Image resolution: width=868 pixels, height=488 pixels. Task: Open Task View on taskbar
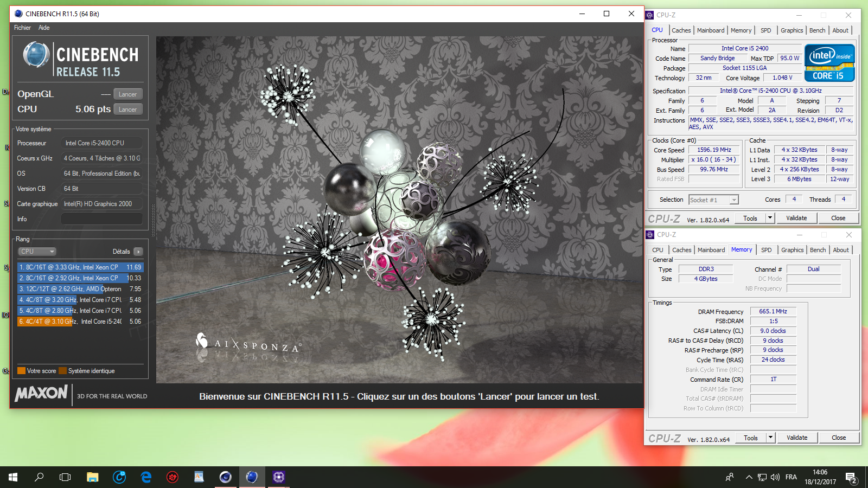pyautogui.click(x=65, y=477)
